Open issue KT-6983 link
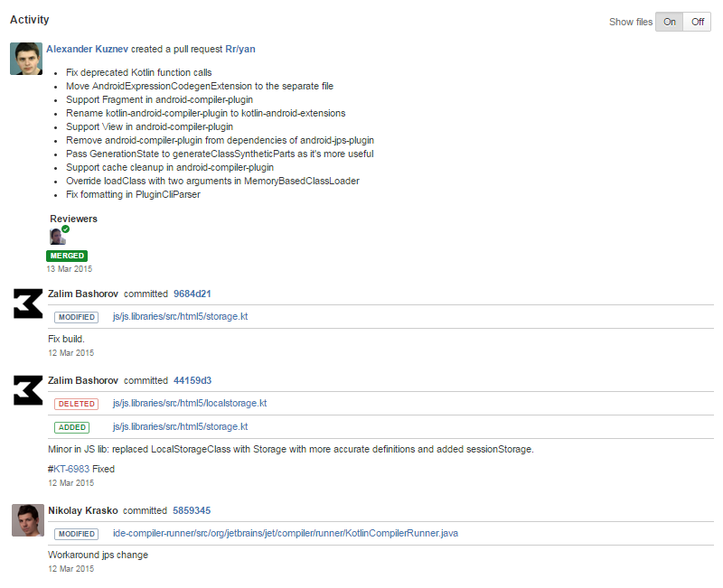The height and width of the screenshot is (588, 723). pyautogui.click(x=71, y=470)
